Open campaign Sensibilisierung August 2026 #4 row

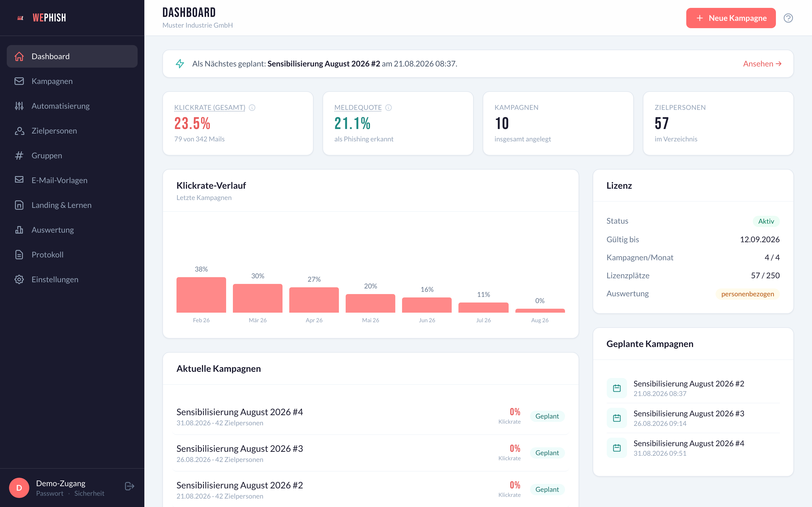[x=370, y=417]
